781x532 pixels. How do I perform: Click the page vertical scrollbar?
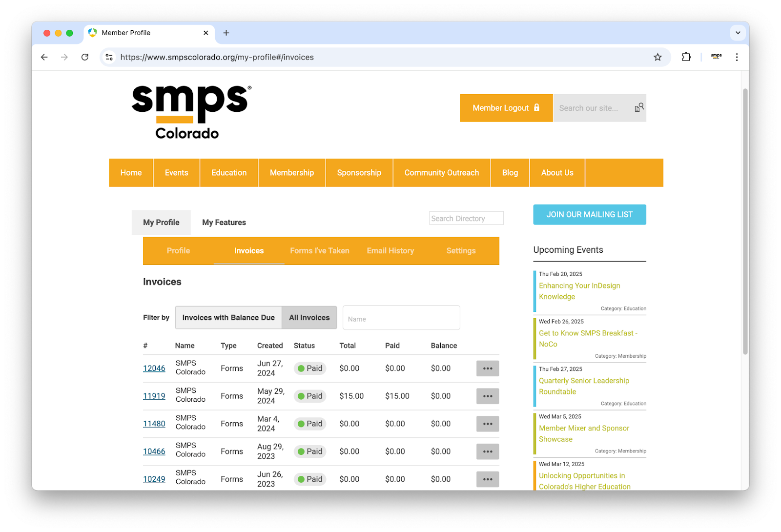[745, 221]
